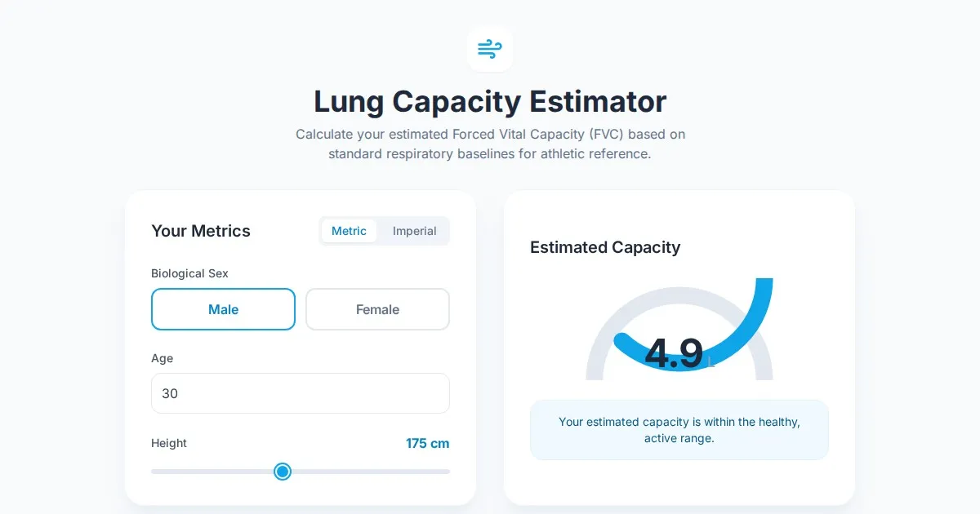Click the wind logo icon

coord(490,49)
